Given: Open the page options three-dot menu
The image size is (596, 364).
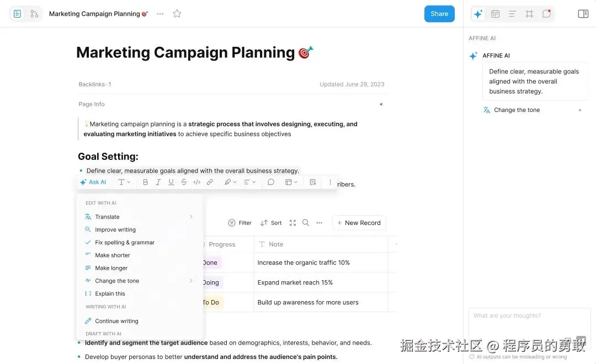Looking at the screenshot, I should [160, 14].
